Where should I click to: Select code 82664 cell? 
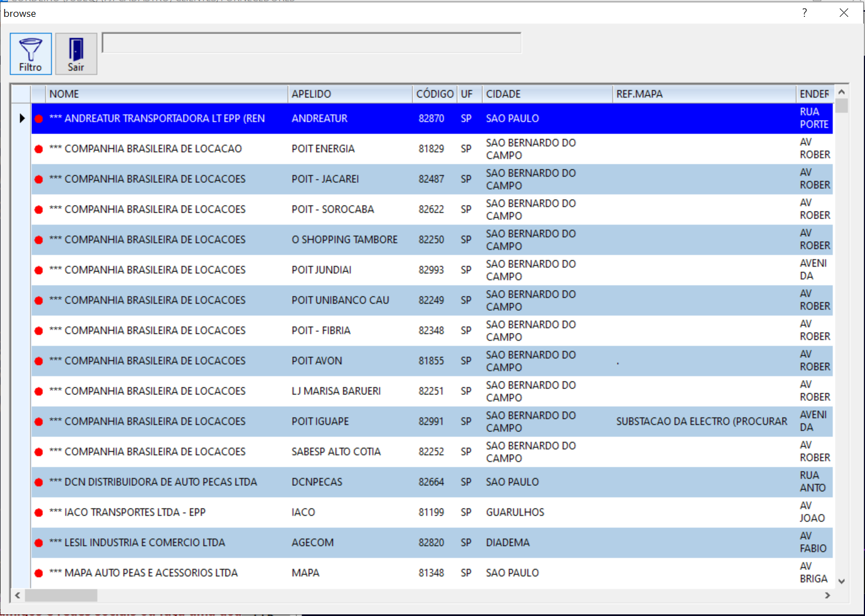point(431,482)
